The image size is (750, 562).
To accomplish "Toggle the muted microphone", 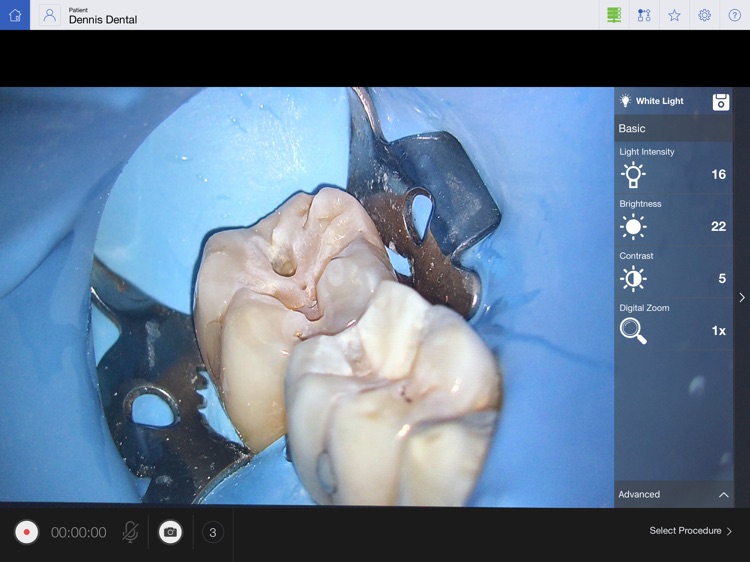I will (x=130, y=532).
